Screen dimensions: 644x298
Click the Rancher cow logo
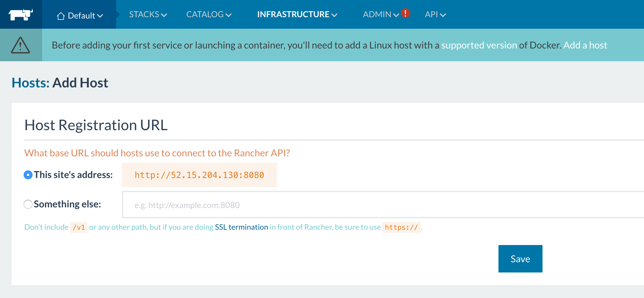tap(21, 14)
